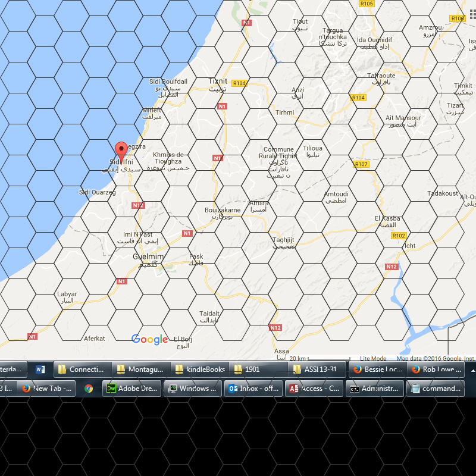Click the N1 shield near Tiout
The width and height of the screenshot is (476, 476).
pos(246,23)
